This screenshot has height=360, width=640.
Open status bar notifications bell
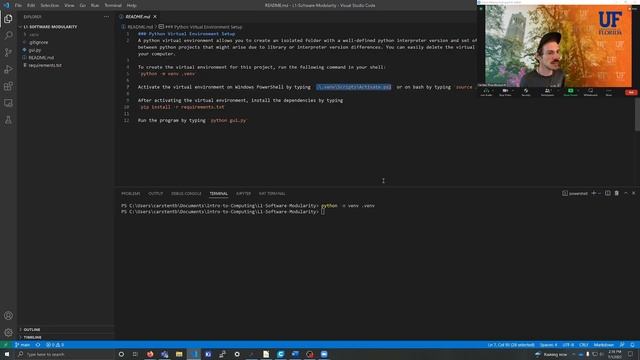(x=632, y=345)
